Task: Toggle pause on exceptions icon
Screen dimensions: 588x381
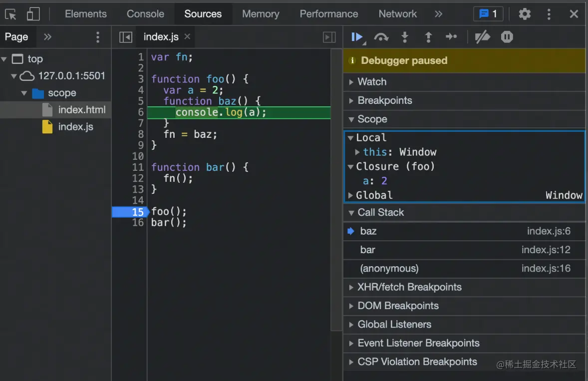Action: click(507, 37)
